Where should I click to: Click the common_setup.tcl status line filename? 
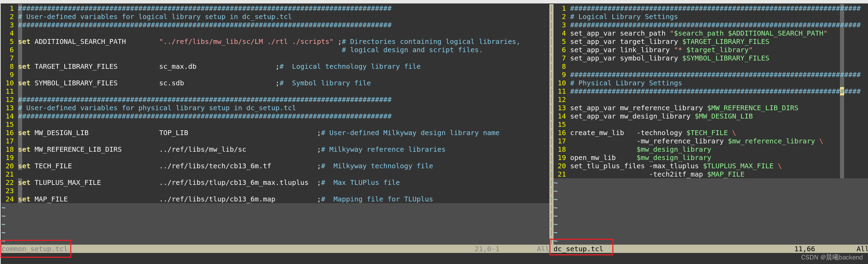(35, 249)
